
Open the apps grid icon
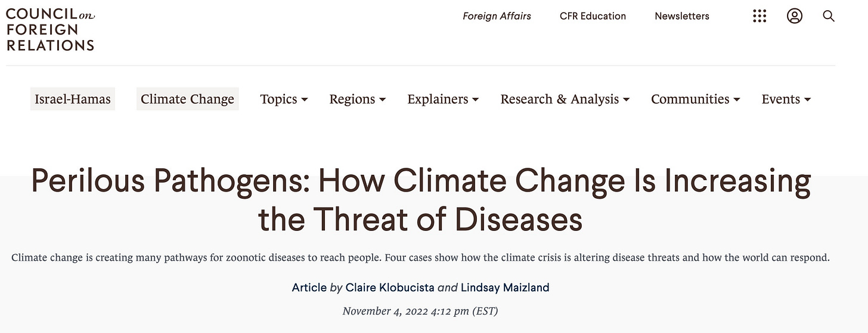click(759, 16)
